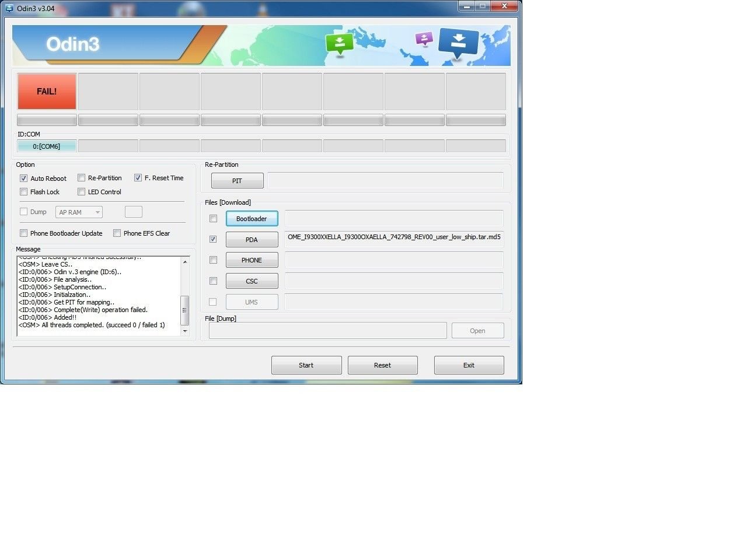The width and height of the screenshot is (747, 560).
Task: Click the CSC file button
Action: click(x=252, y=281)
